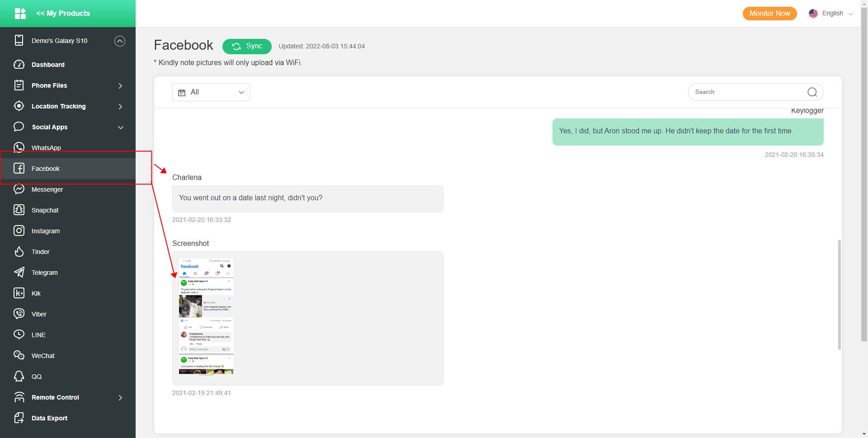Click Charlena's date question message
The image size is (868, 438).
tap(307, 198)
